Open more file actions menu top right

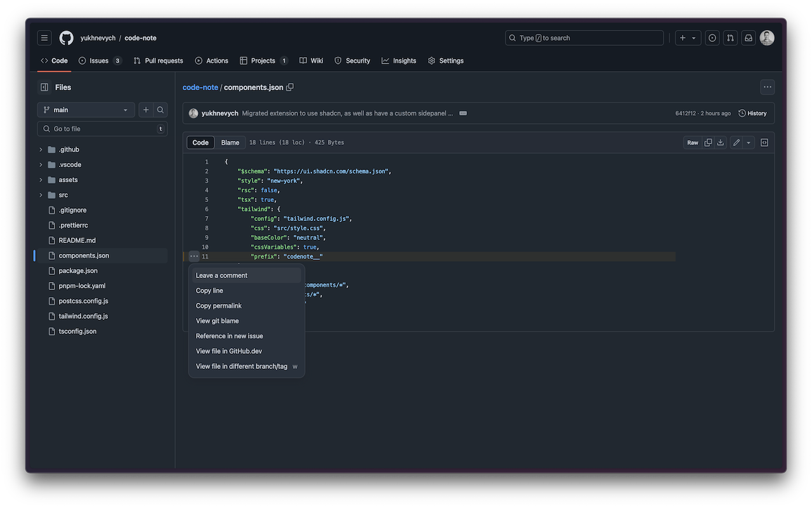[767, 88]
